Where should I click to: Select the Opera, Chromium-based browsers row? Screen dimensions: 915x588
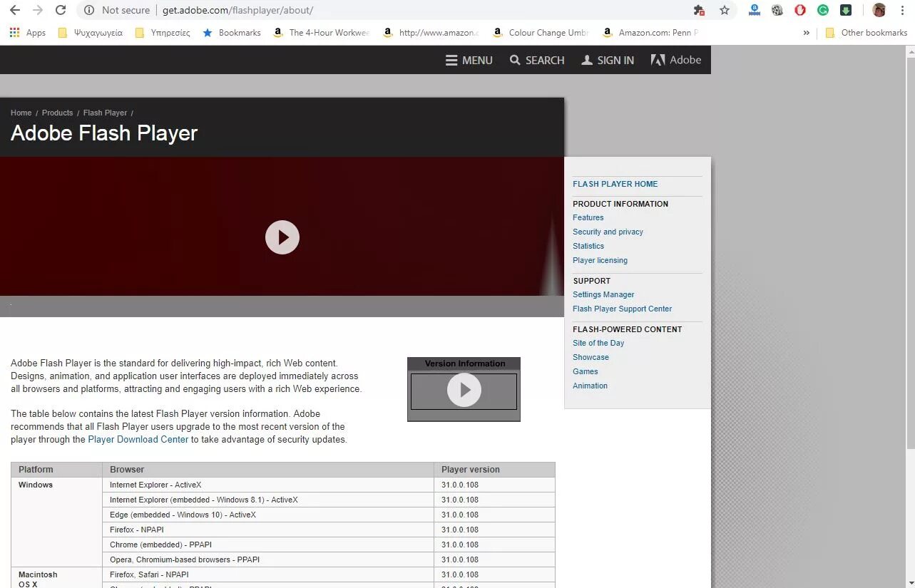329,559
